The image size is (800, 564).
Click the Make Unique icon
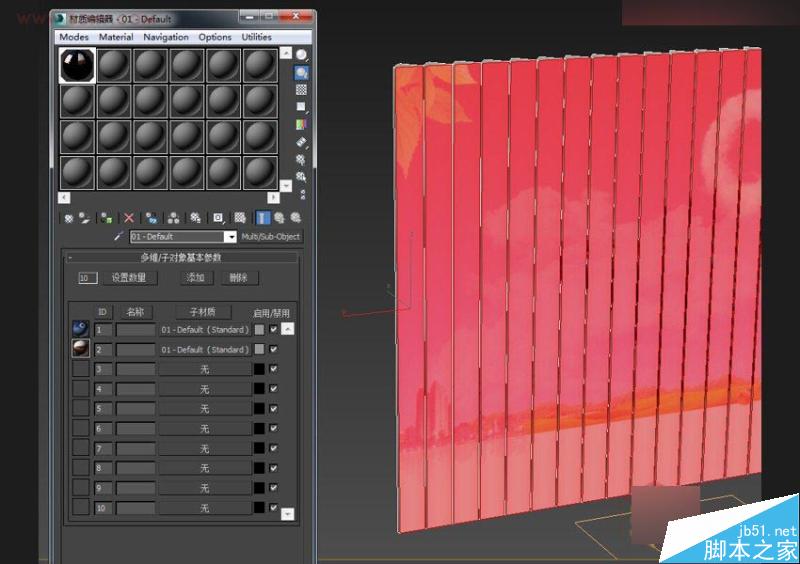coord(173,218)
